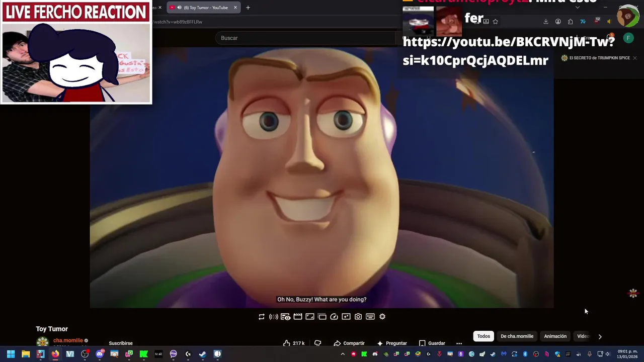This screenshot has width=644, height=362.
Task: Show more filter chips with right arrow
Action: (600, 336)
